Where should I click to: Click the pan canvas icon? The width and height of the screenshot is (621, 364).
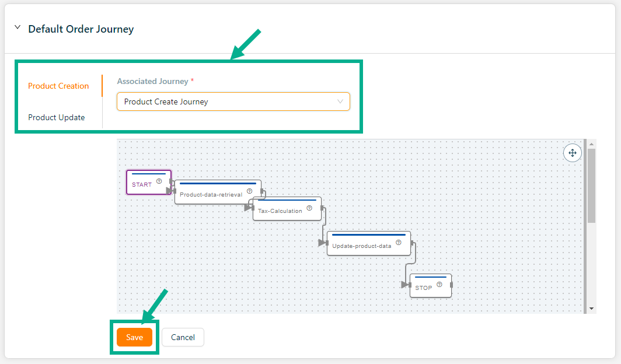tap(572, 153)
